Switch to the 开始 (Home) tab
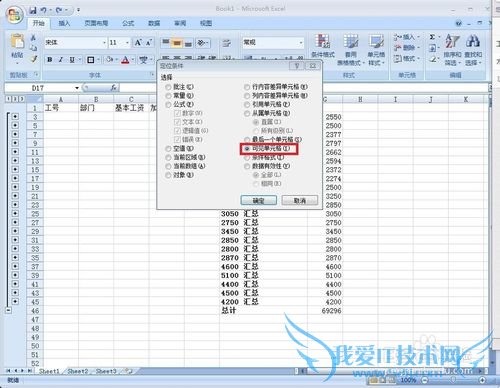 [x=39, y=23]
